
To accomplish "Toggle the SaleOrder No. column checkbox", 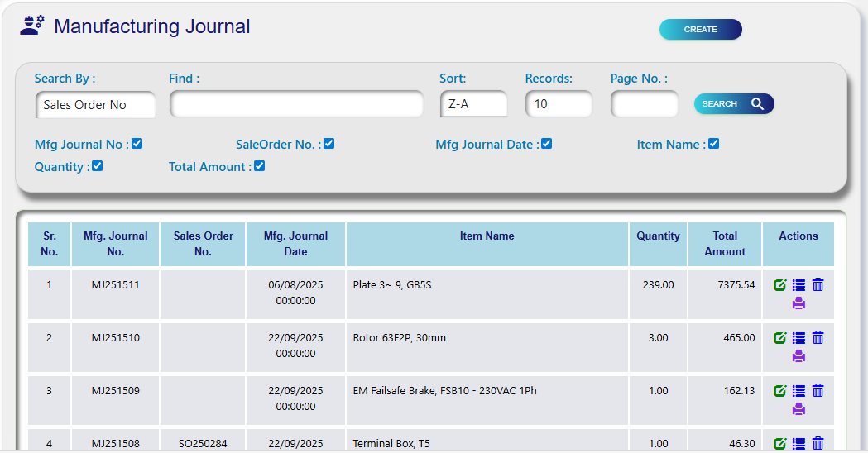I will pos(329,144).
